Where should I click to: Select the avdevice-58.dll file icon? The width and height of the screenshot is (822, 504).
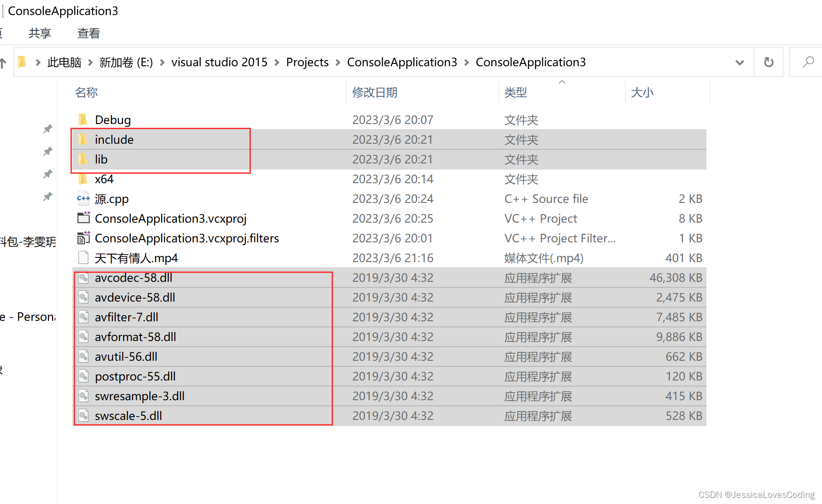(x=84, y=297)
